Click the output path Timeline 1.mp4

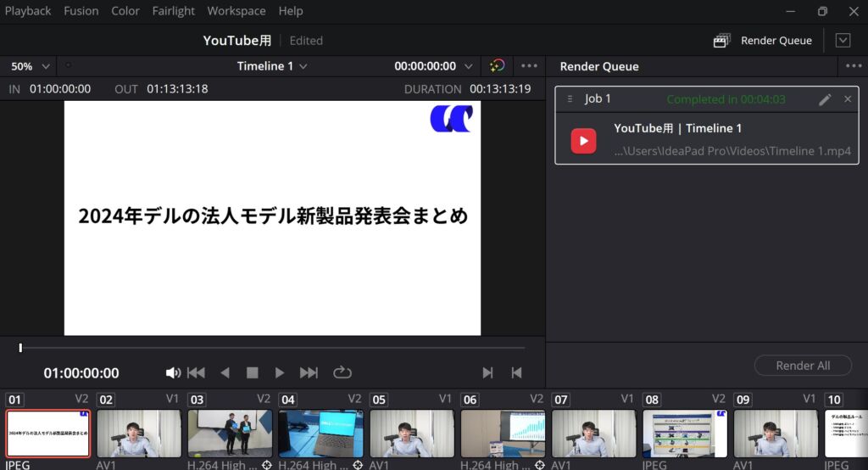(x=732, y=151)
